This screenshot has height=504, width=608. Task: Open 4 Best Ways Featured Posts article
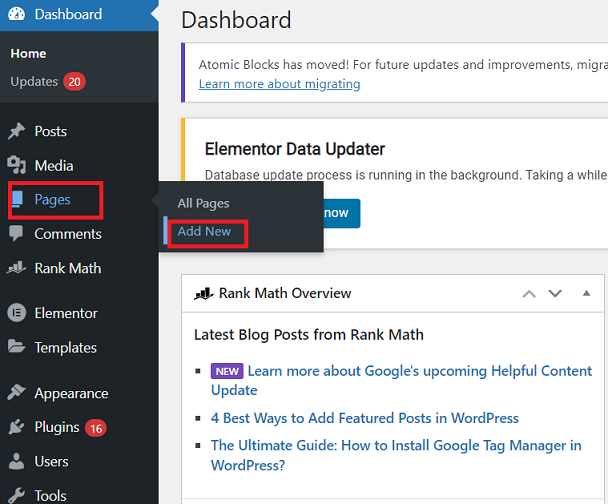click(364, 418)
